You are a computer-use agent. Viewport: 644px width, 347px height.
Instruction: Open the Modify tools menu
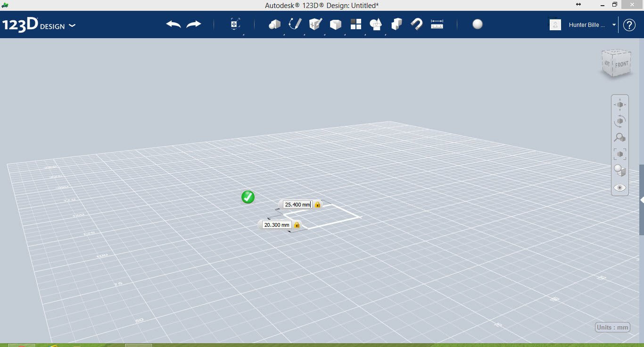click(x=336, y=25)
